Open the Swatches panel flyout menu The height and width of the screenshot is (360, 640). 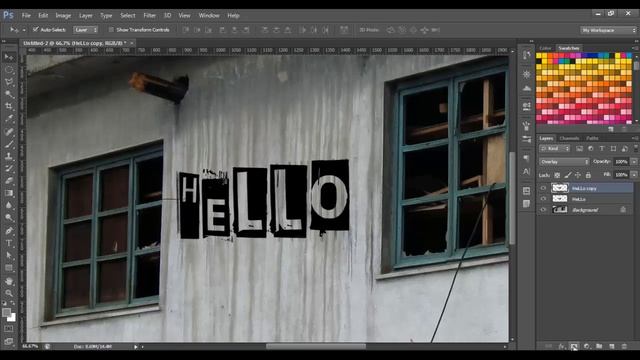635,48
